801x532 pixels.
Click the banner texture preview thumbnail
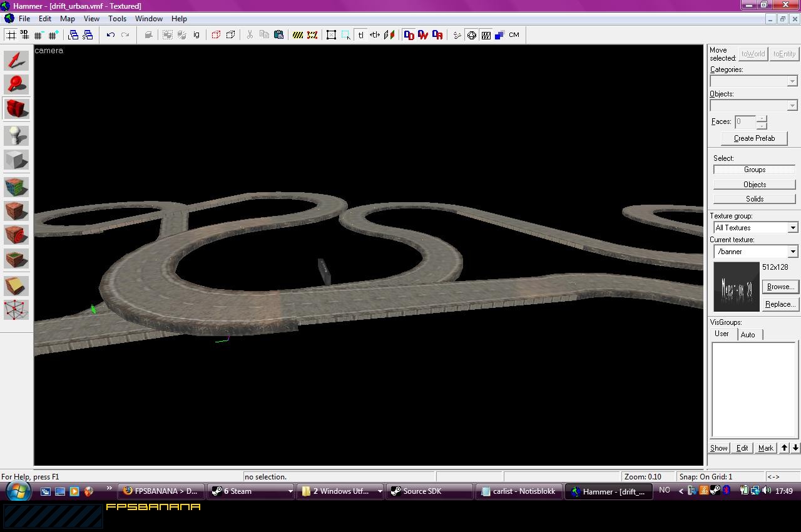pos(736,286)
